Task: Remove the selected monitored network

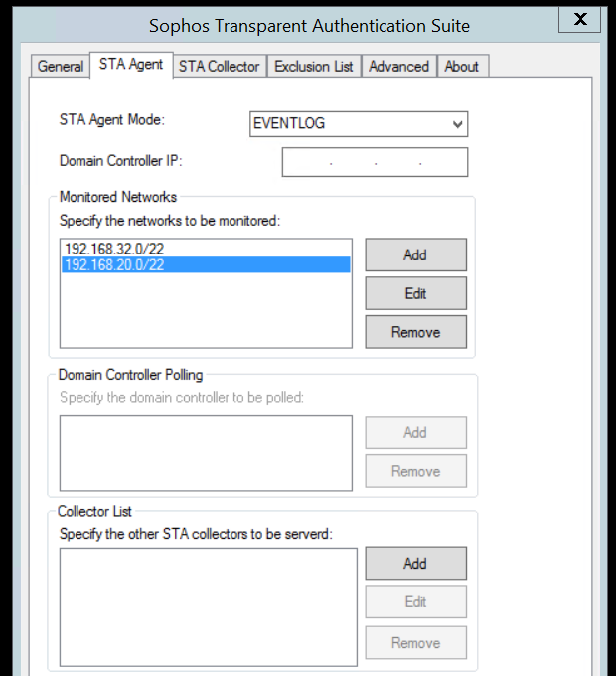Action: pos(416,332)
